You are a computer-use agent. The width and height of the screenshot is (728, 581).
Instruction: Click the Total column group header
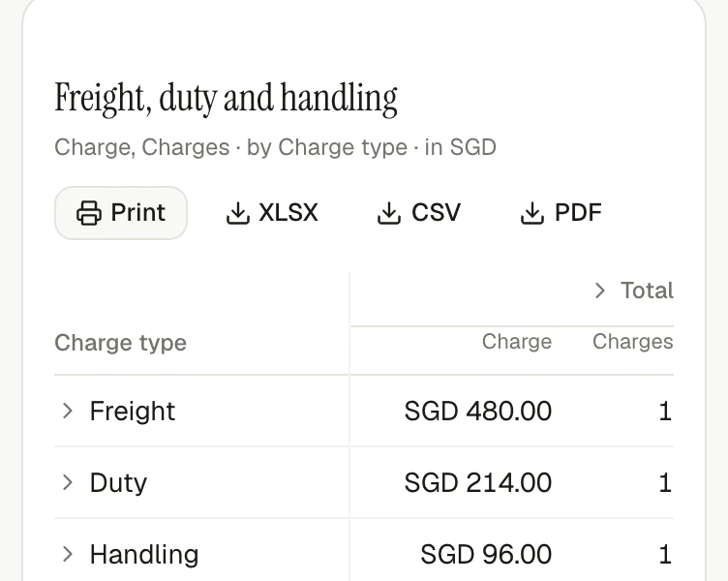tap(647, 290)
